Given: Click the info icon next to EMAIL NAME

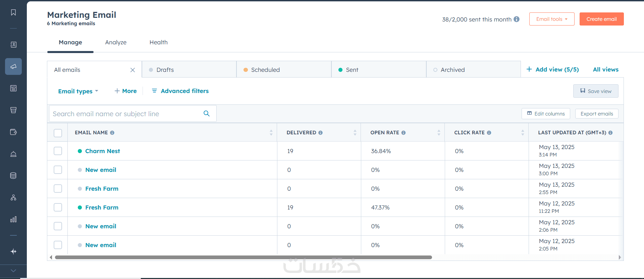Looking at the screenshot, I should (112, 133).
